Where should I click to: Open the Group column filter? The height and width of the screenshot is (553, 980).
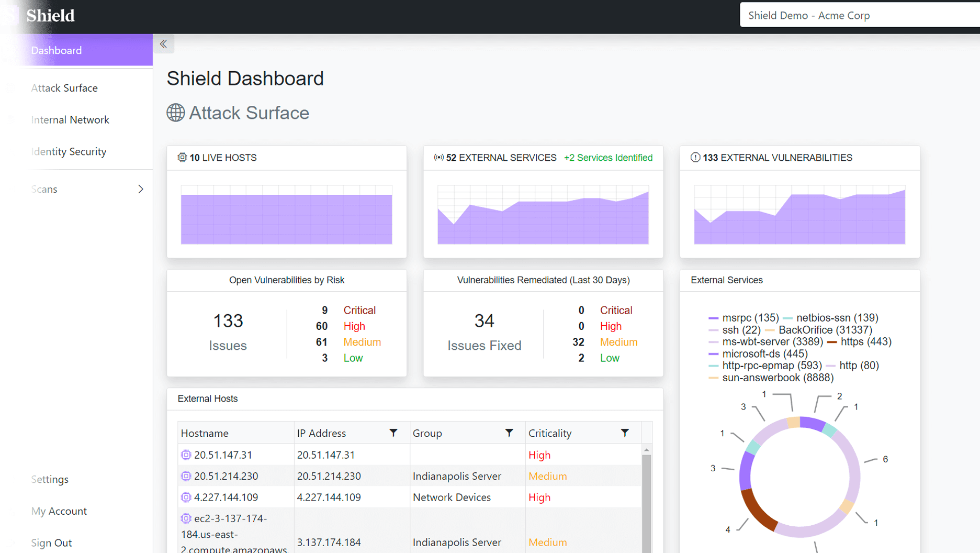[x=509, y=433]
